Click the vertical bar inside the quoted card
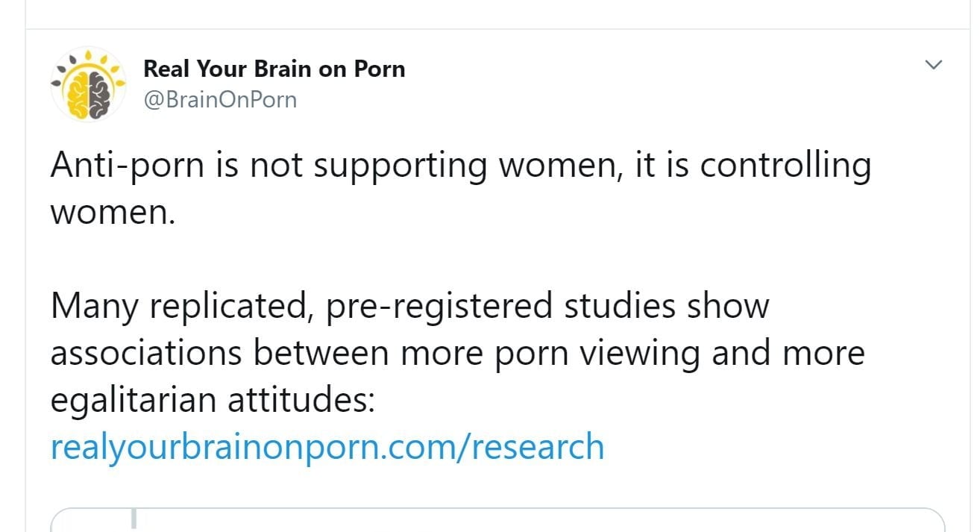 135,520
